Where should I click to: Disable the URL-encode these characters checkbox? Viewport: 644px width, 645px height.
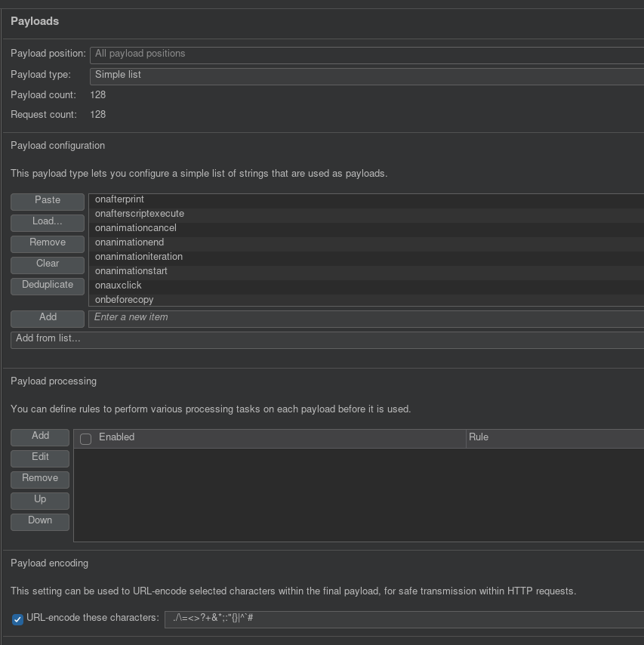(x=18, y=619)
